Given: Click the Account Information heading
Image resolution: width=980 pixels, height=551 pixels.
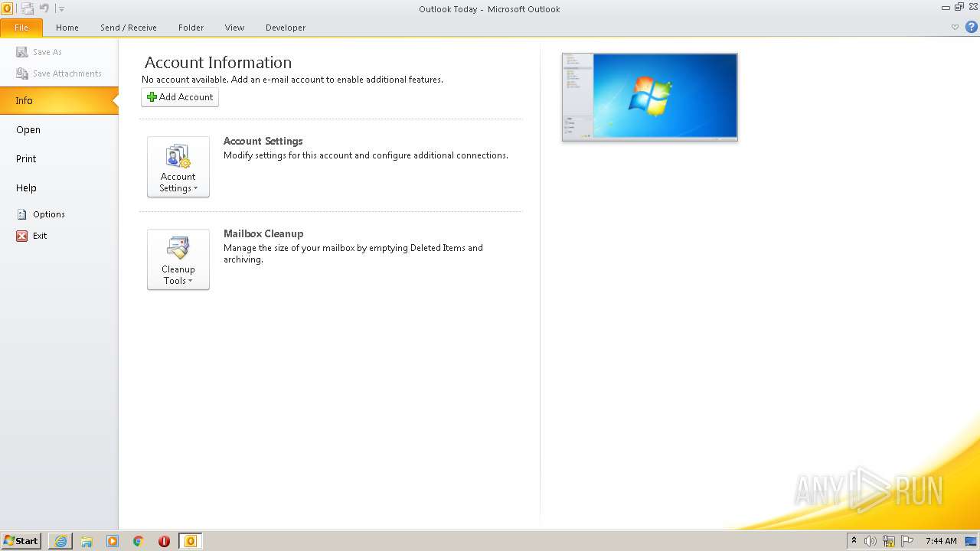Looking at the screenshot, I should coord(218,63).
